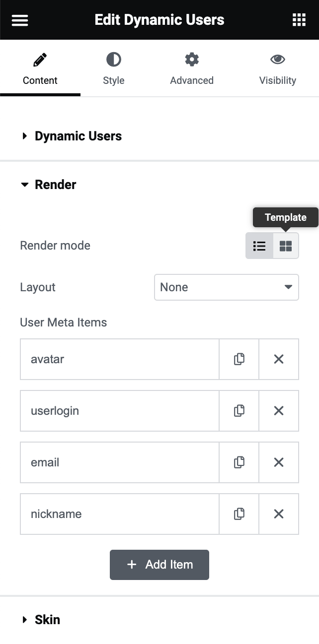Open the Layout dropdown showing None
Viewport: 319px width, 644px height.
click(226, 287)
